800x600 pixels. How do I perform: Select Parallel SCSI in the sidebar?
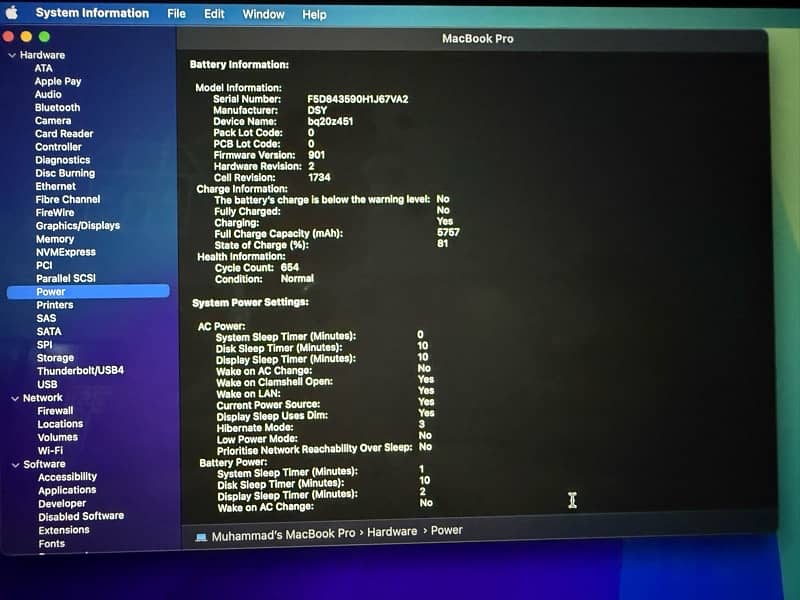click(x=66, y=279)
